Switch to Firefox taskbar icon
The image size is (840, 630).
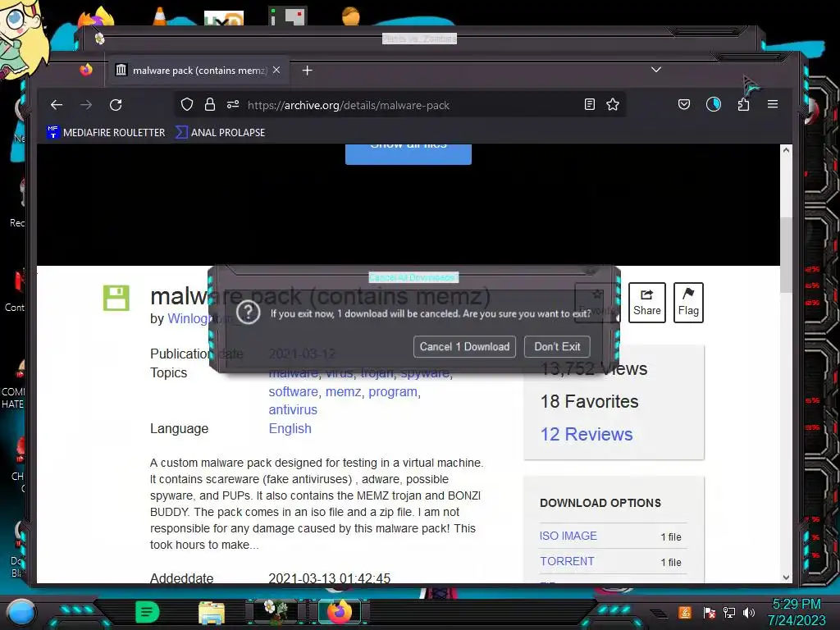[340, 612]
